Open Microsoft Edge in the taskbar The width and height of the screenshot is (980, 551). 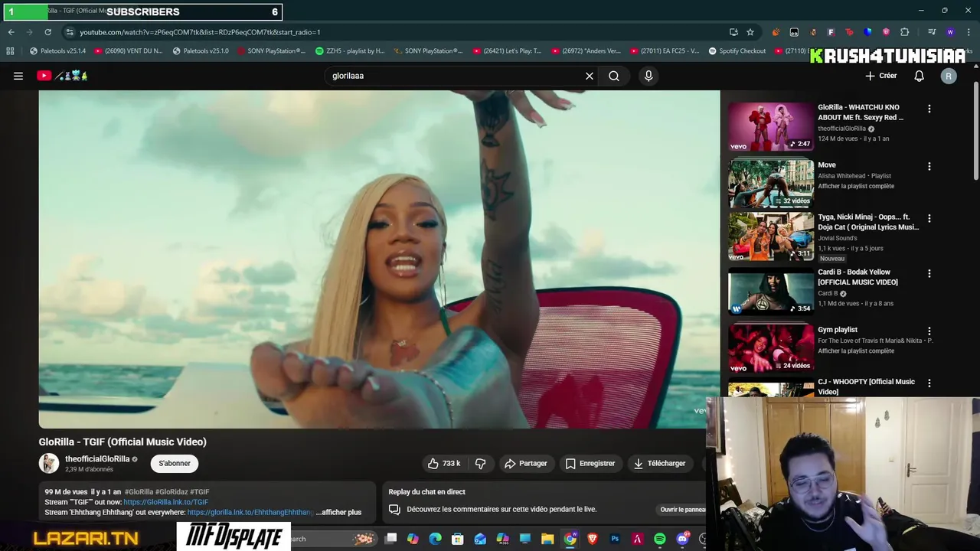435,539
